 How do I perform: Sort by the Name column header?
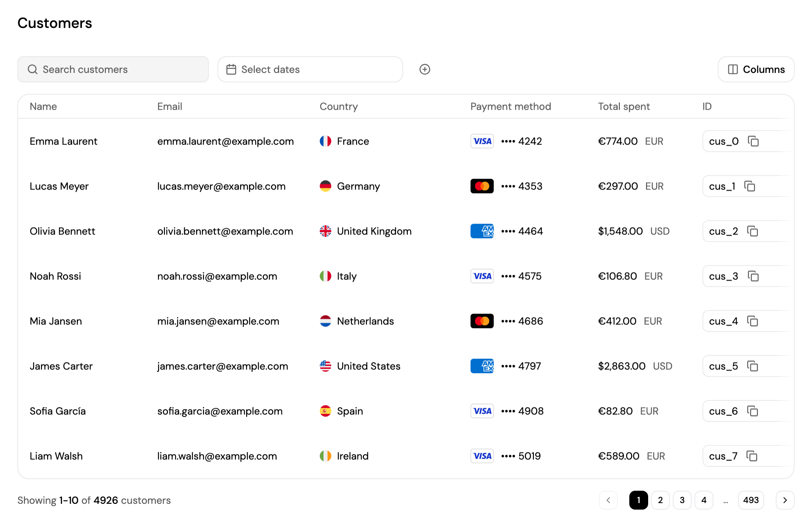click(43, 107)
